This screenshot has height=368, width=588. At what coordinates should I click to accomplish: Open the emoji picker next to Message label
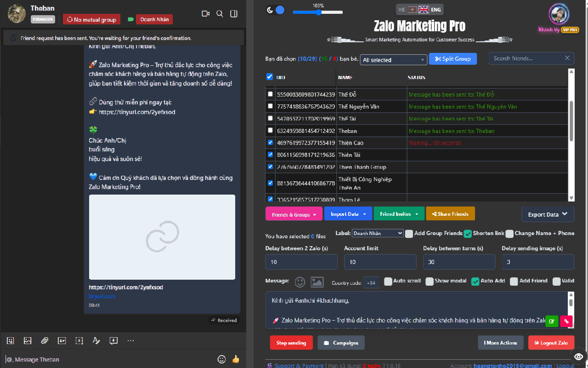click(299, 282)
